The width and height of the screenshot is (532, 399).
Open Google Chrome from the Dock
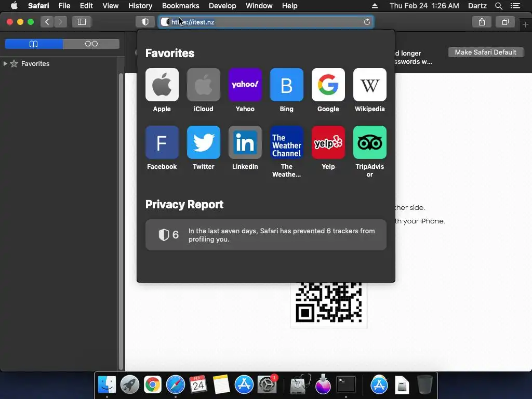point(153,385)
